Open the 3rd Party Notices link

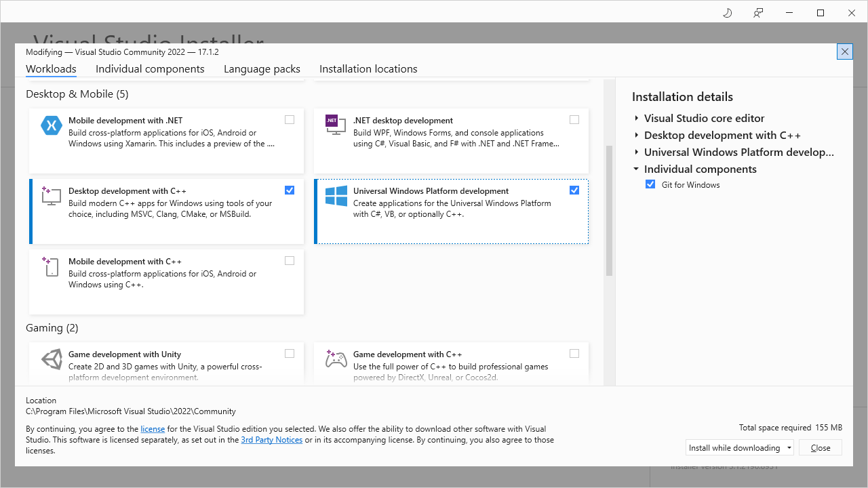pos(272,440)
